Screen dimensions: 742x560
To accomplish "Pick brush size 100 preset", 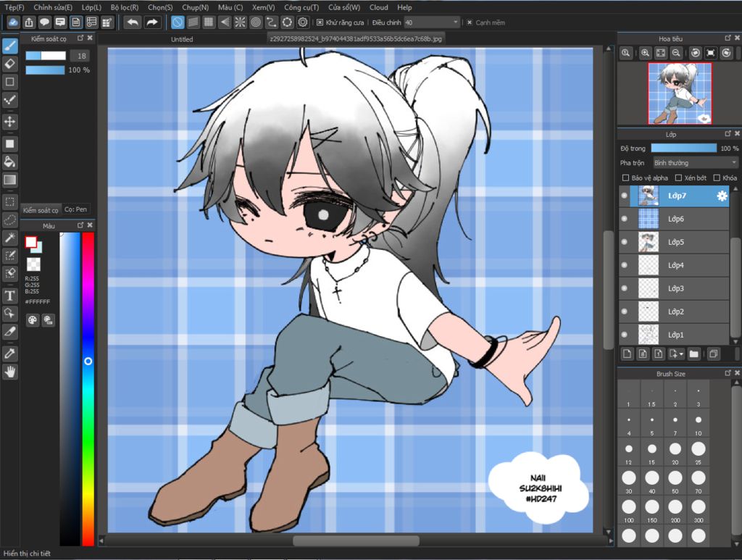I will point(629,510).
